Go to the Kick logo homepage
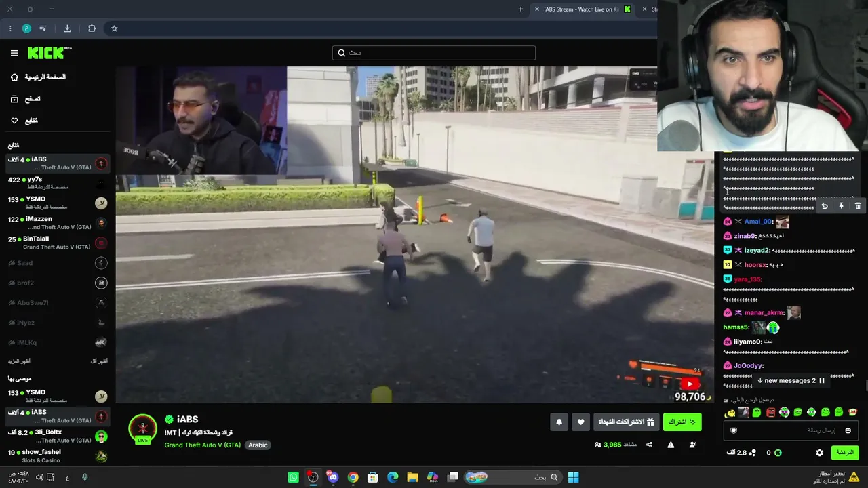 (49, 53)
